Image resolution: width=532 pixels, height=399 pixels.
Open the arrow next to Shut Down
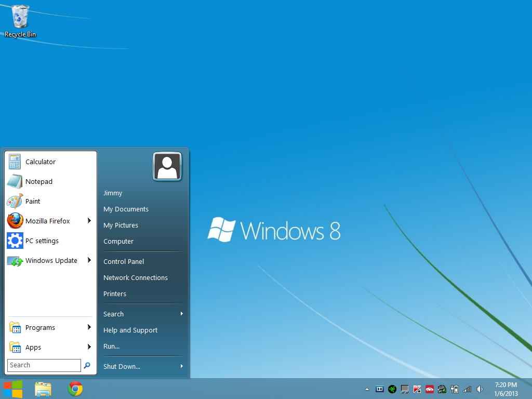182,366
